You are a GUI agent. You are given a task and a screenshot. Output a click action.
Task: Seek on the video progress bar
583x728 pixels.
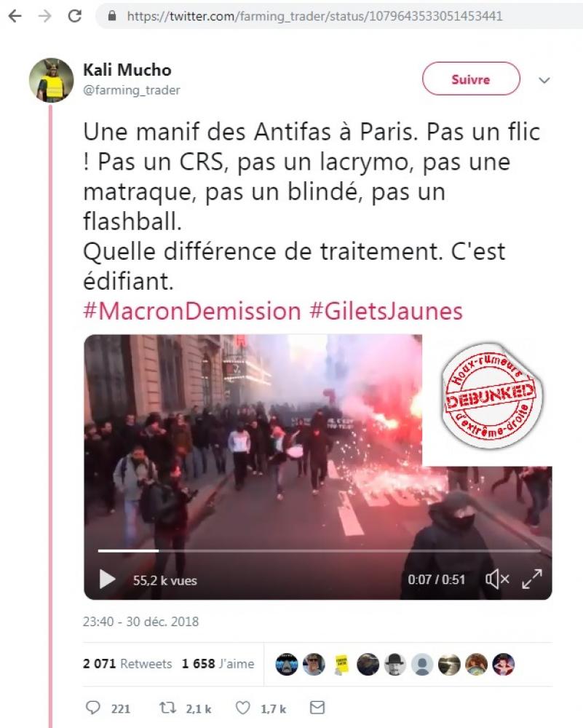[320, 551]
